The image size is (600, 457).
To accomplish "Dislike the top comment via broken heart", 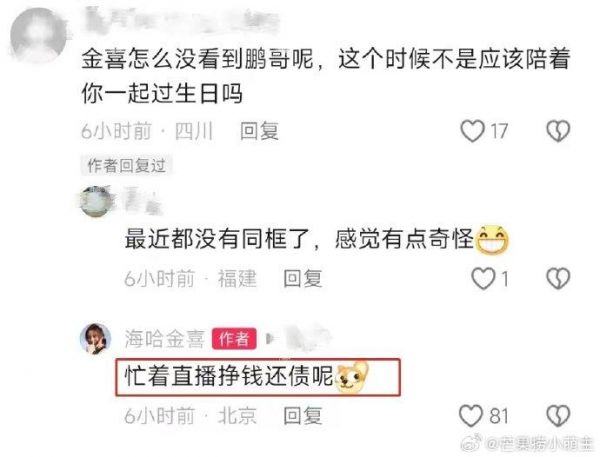I will pos(558,131).
